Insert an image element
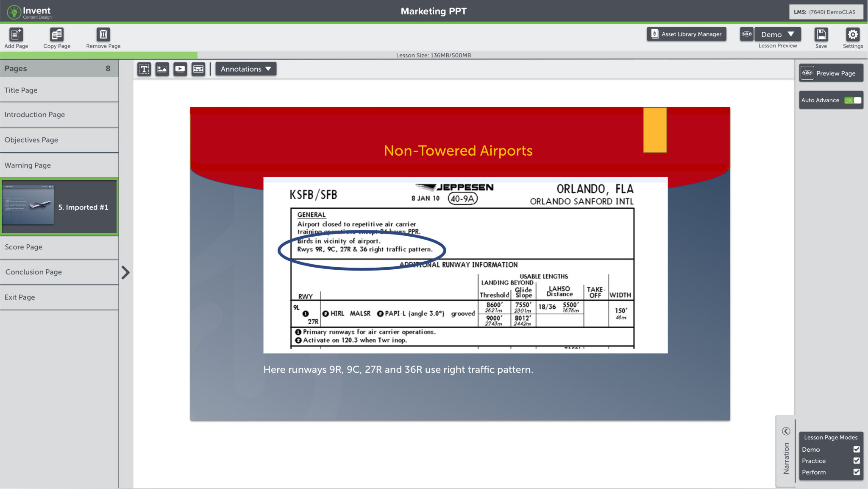The image size is (868, 489). point(162,69)
